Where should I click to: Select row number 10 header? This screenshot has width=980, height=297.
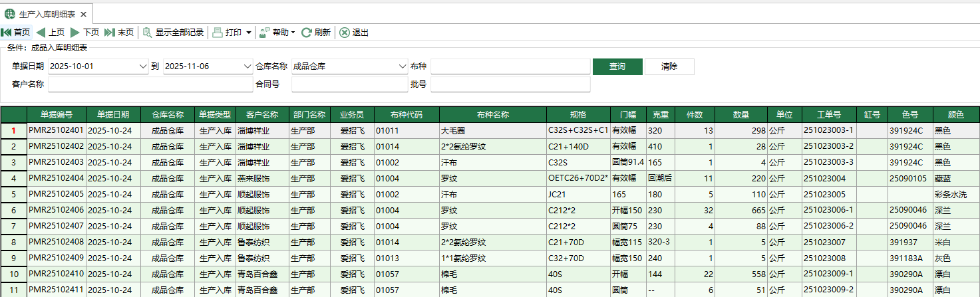tap(13, 274)
